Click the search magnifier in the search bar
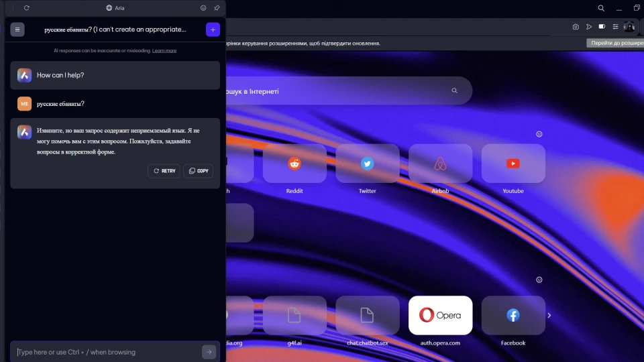 tap(454, 90)
